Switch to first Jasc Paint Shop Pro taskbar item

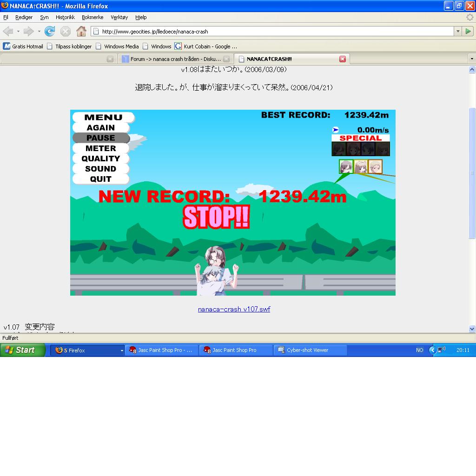161,350
